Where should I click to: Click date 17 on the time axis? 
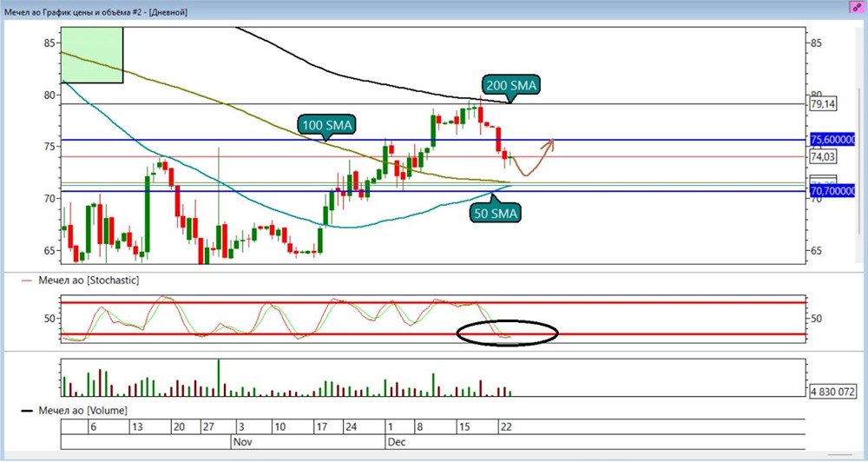click(x=321, y=427)
